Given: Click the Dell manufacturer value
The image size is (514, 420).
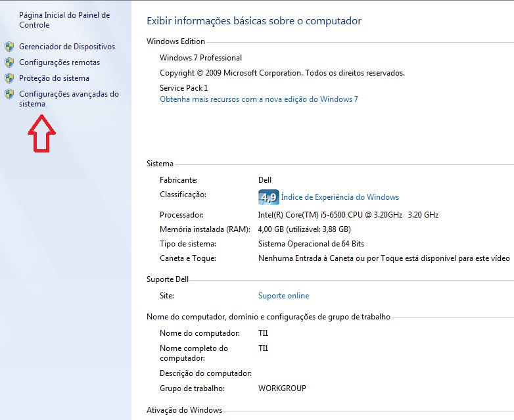Looking at the screenshot, I should pyautogui.click(x=264, y=180).
